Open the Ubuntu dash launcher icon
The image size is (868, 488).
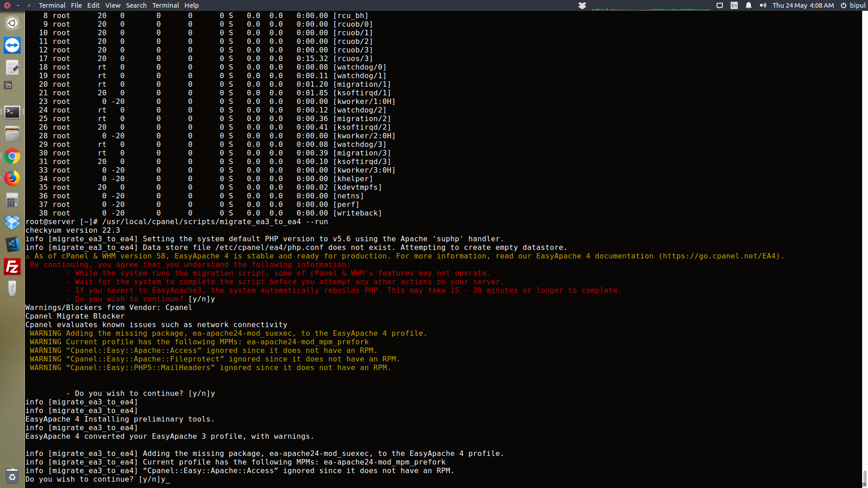[x=12, y=23]
